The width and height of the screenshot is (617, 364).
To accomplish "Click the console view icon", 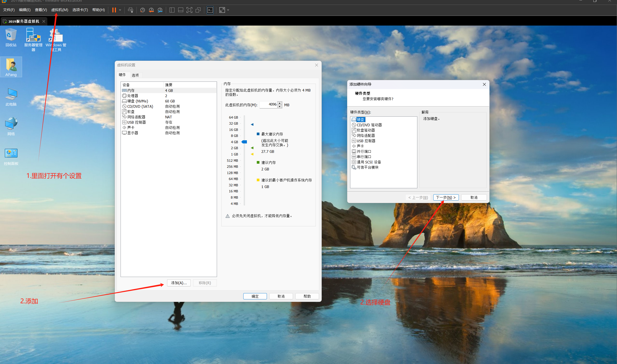I will pos(210,10).
